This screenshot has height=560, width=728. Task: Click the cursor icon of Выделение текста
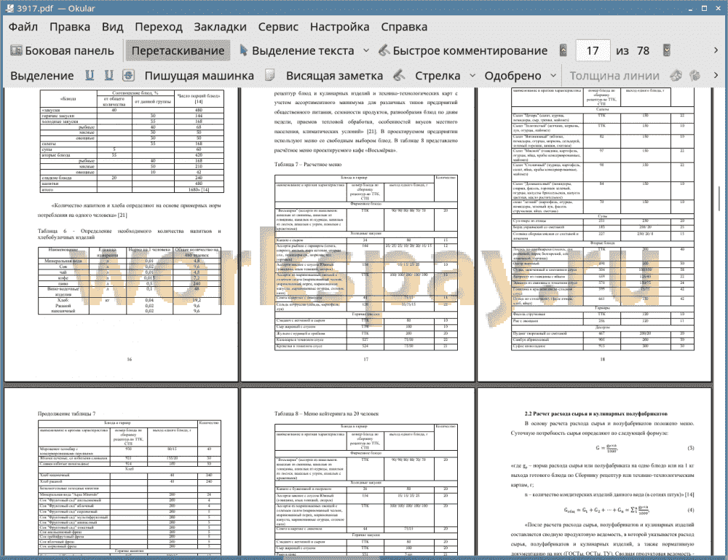(x=244, y=50)
